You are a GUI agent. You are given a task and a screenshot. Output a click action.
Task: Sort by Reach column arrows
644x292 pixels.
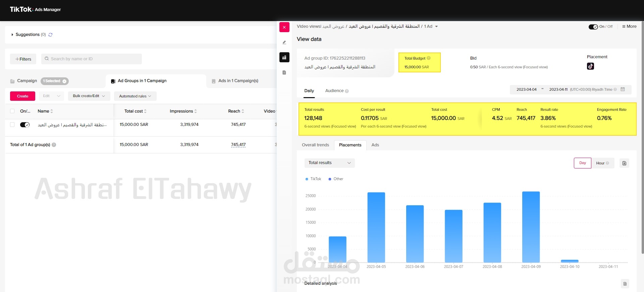pyautogui.click(x=243, y=111)
